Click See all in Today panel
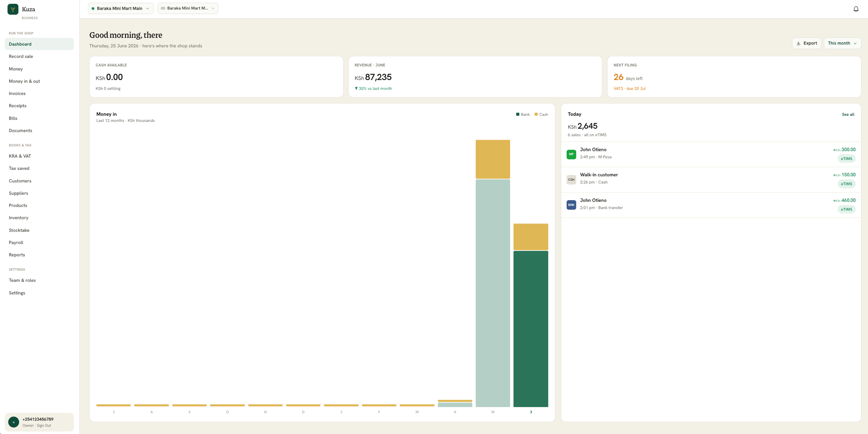 pos(848,115)
